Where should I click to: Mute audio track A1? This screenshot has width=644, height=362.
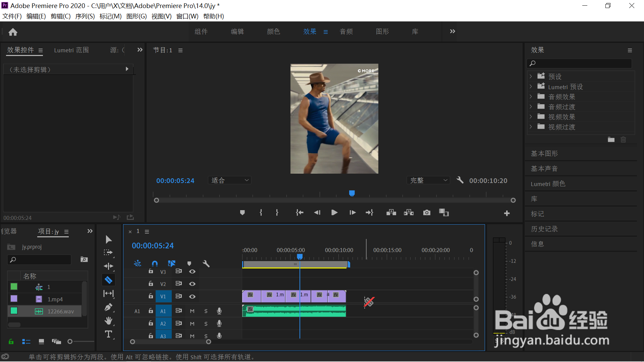[192, 311]
